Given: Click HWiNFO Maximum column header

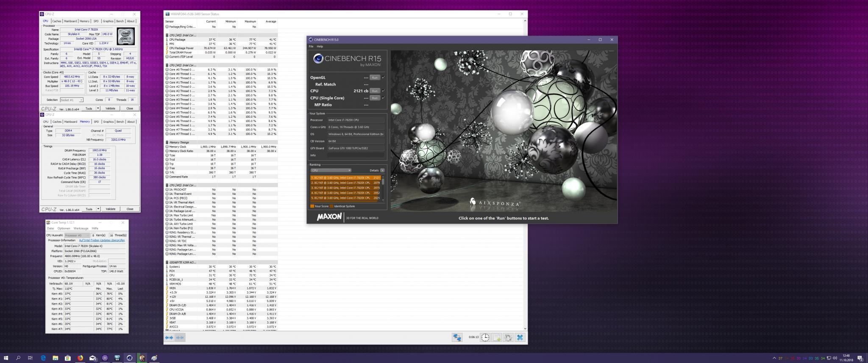Looking at the screenshot, I should 250,21.
